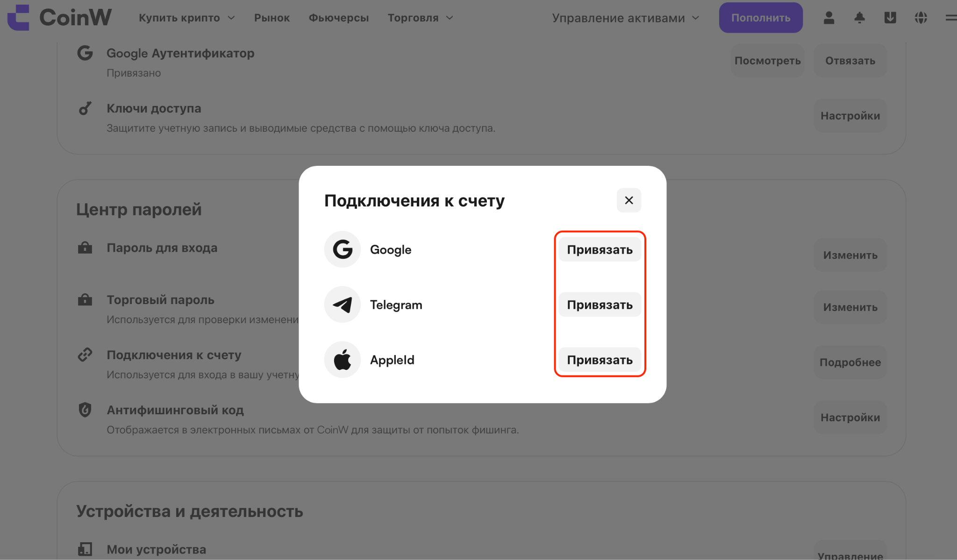Viewport: 957px width, 560px height.
Task: Open the Фьючерсы menu item
Action: pyautogui.click(x=339, y=18)
